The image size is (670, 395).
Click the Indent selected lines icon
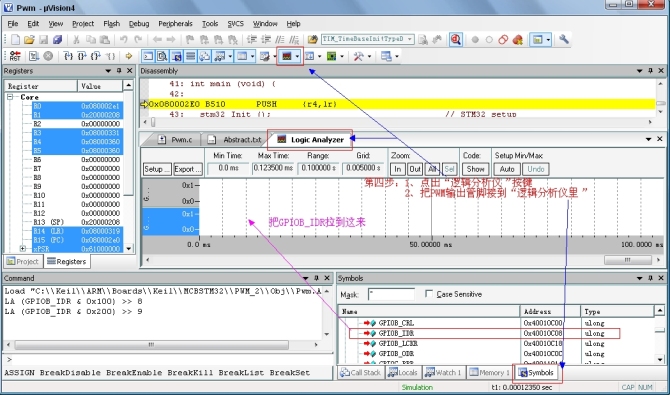(x=252, y=40)
